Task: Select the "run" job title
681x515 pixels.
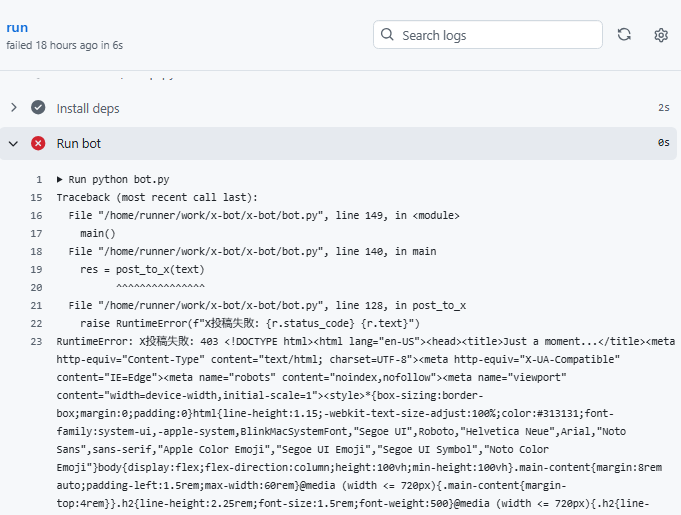Action: 17,27
